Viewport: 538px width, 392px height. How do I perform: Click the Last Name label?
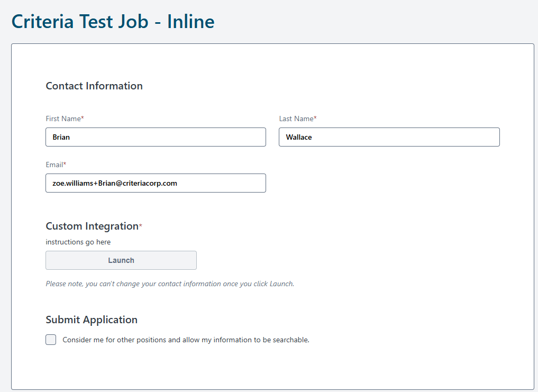[x=298, y=118]
